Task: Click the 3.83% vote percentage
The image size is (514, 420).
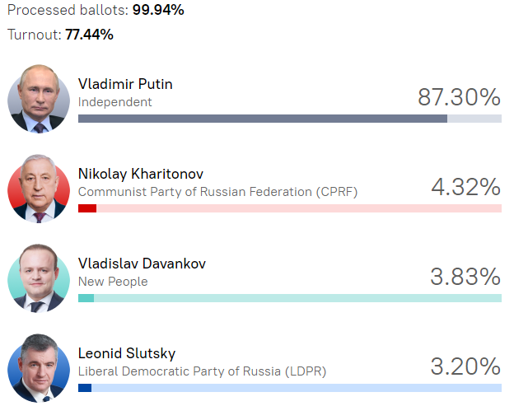Action: coord(465,277)
